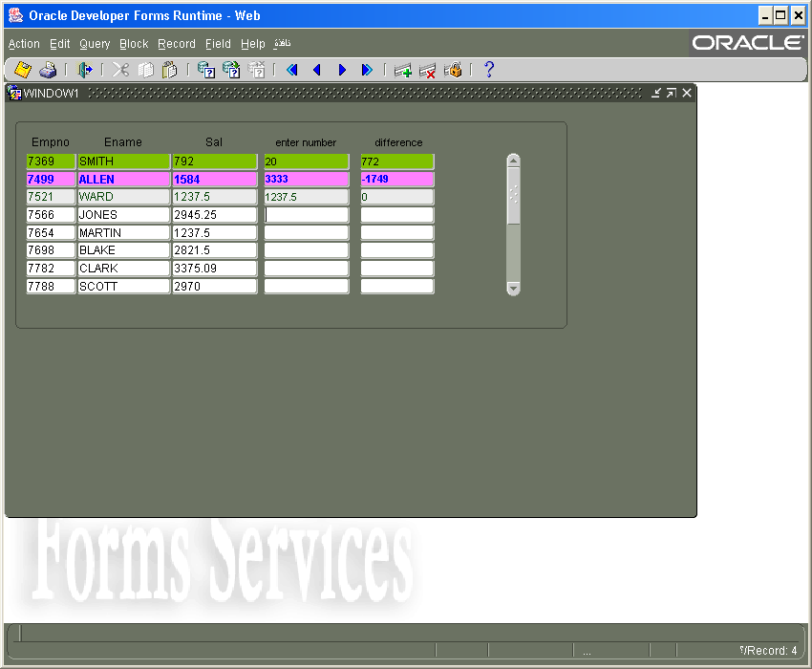The width and height of the screenshot is (812, 669).
Task: Click the scrollbar up arrow in the records block
Action: 513,161
